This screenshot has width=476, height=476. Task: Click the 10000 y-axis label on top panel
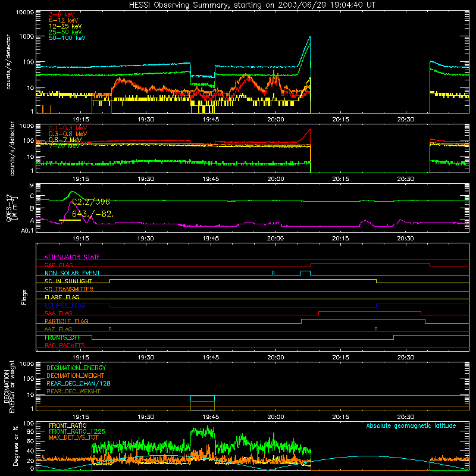pos(25,12)
